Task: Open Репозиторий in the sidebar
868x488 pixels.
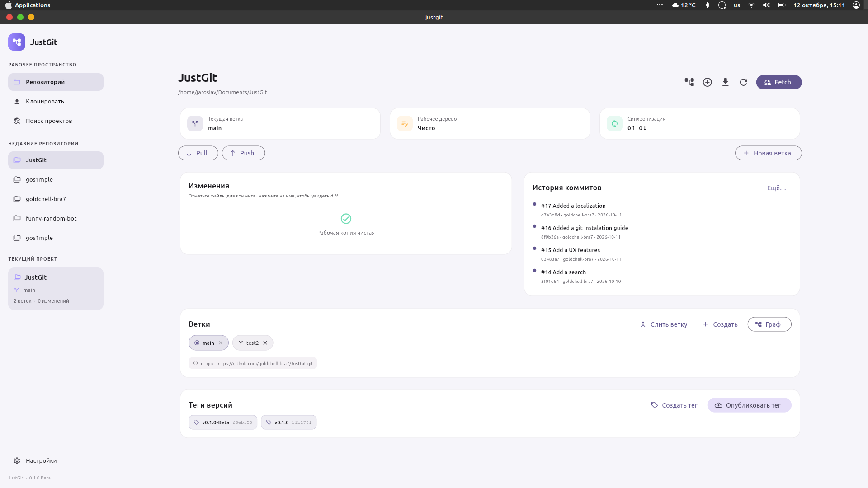Action: tap(56, 82)
